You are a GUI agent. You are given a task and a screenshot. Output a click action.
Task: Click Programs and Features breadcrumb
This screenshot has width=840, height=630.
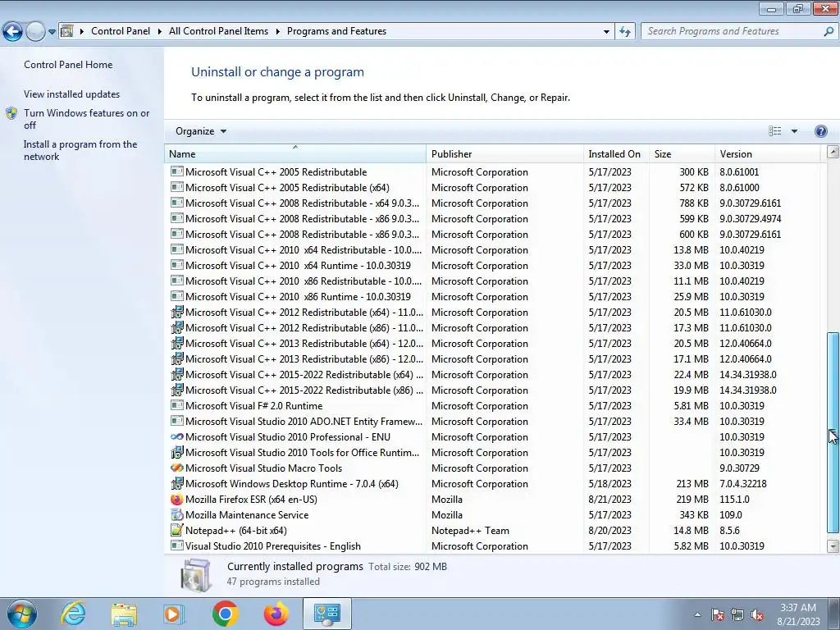[x=336, y=31]
